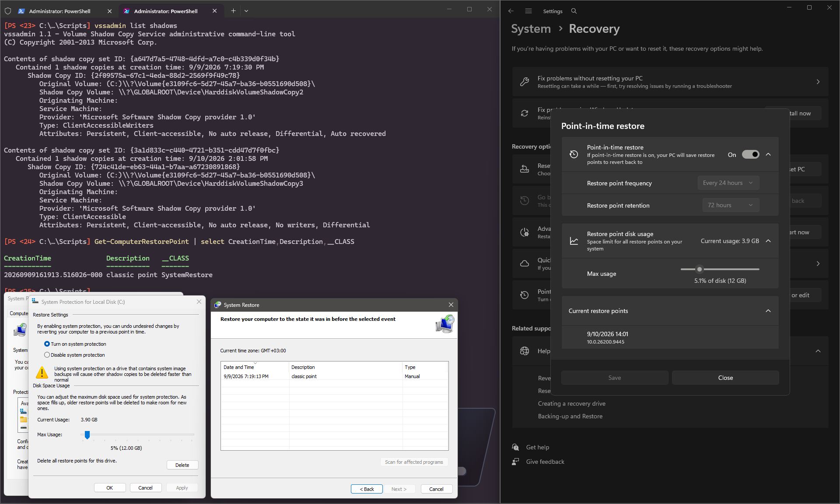Collapse the Help section chevron
Viewport: 840px width, 504px height.
tap(818, 351)
